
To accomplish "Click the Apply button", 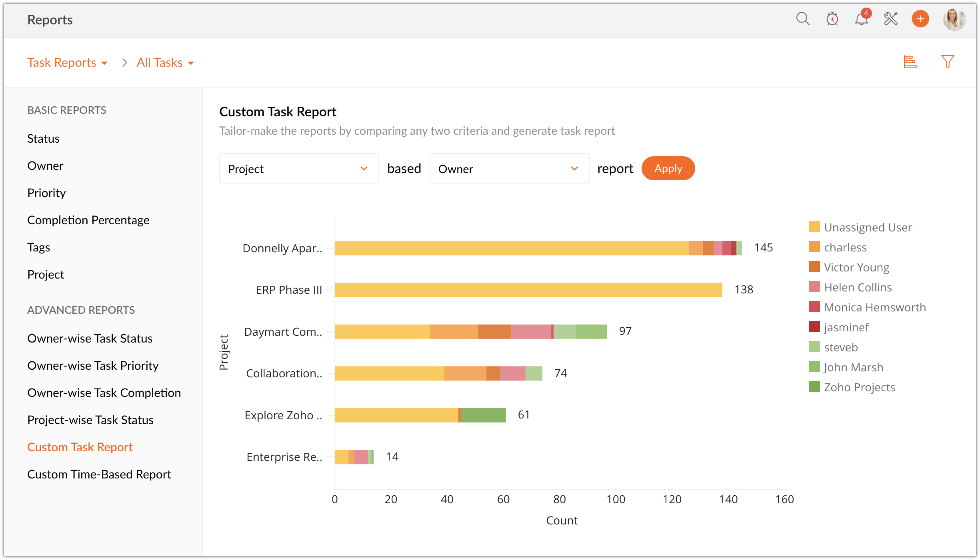I will [668, 168].
